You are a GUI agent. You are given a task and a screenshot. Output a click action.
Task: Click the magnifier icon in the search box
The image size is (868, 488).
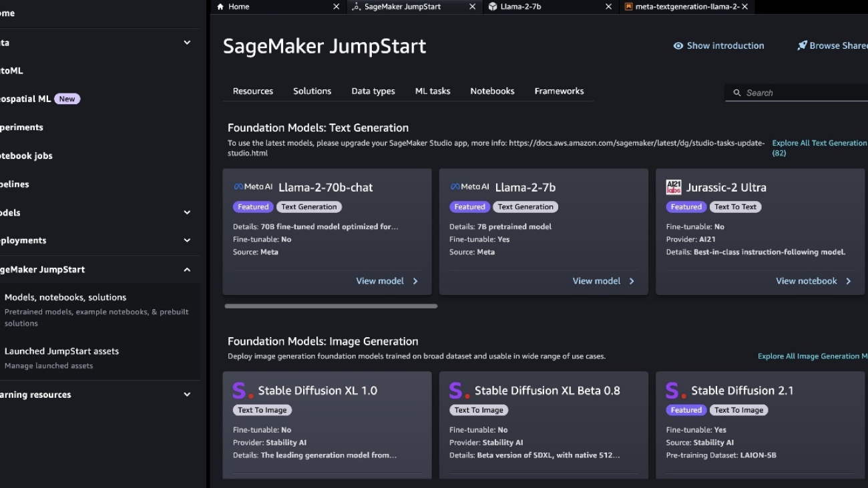(737, 93)
